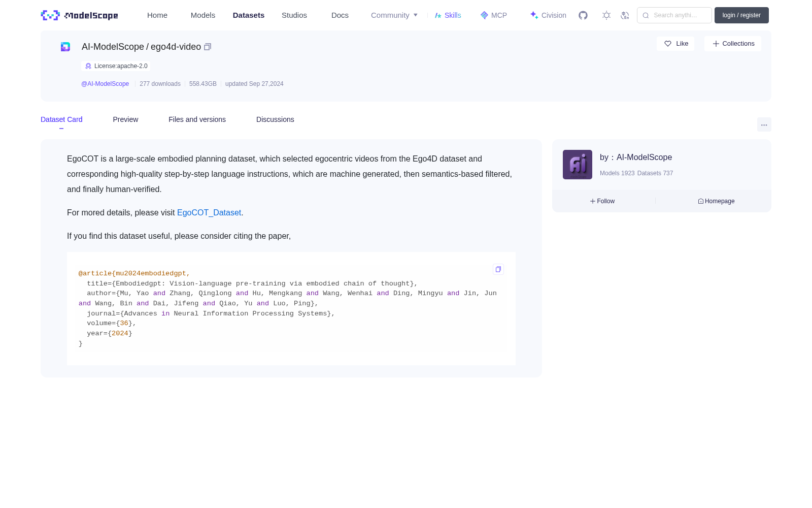Open the Skills page
812x508 pixels.
[448, 15]
